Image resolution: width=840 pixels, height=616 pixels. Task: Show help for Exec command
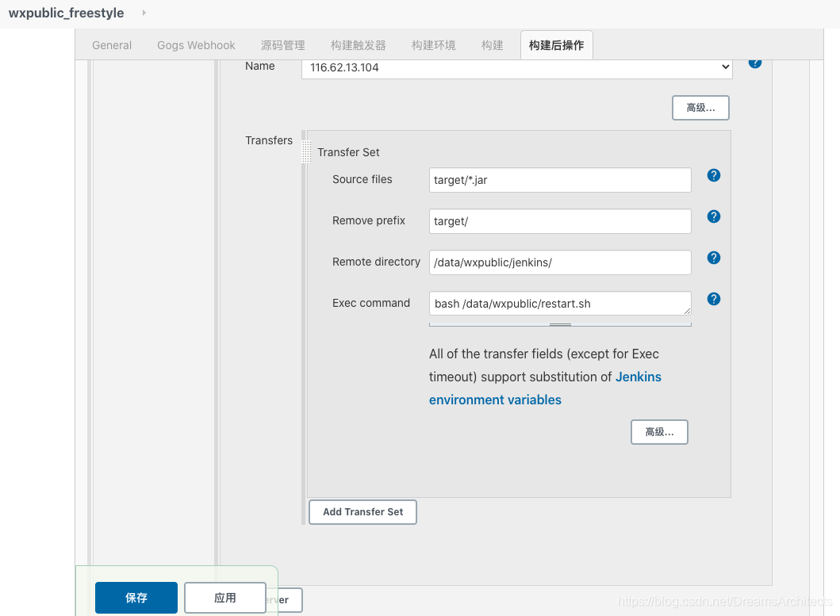coord(713,299)
